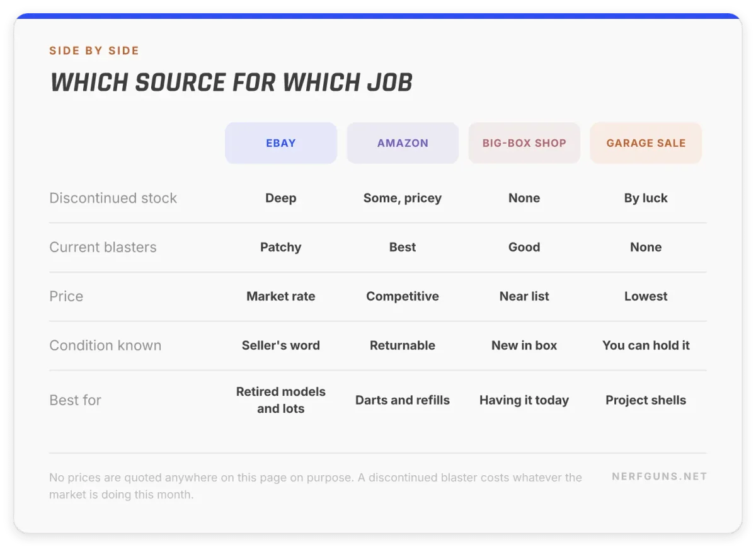Click the NERFGUNS.NET footer link
This screenshot has width=756, height=547.
tap(660, 476)
